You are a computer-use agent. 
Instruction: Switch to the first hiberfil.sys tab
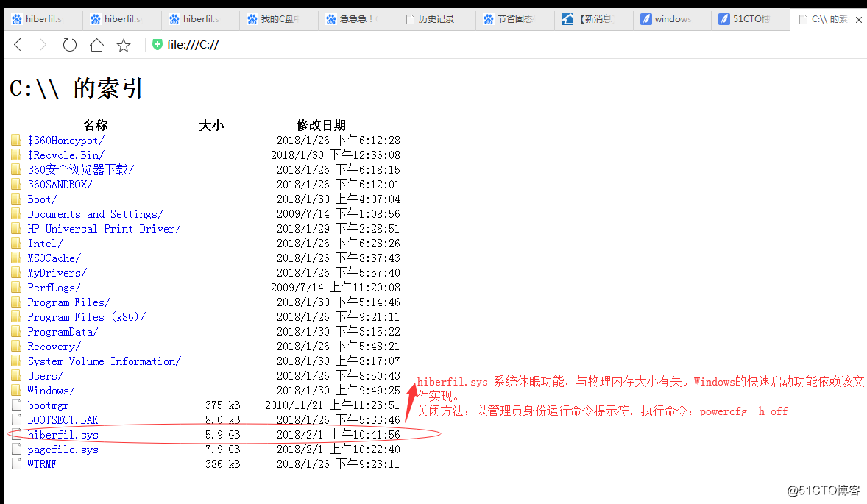[x=43, y=19]
